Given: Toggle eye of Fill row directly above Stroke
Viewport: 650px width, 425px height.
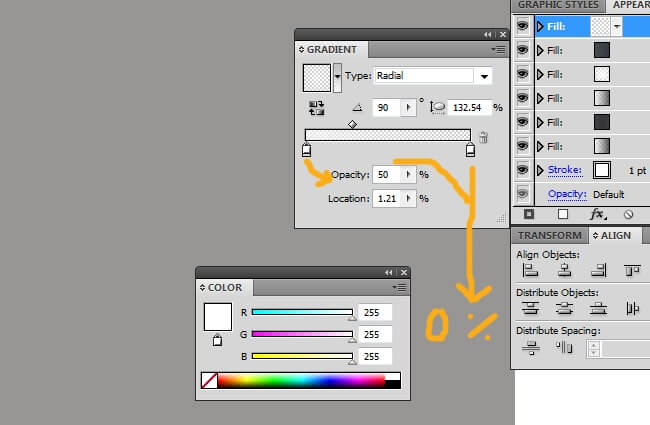Looking at the screenshot, I should click(x=522, y=146).
